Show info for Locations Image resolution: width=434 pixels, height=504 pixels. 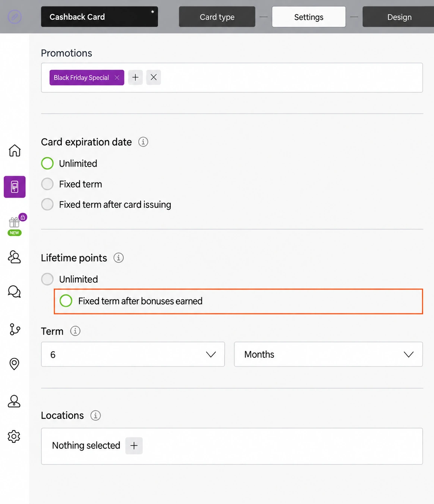point(95,415)
